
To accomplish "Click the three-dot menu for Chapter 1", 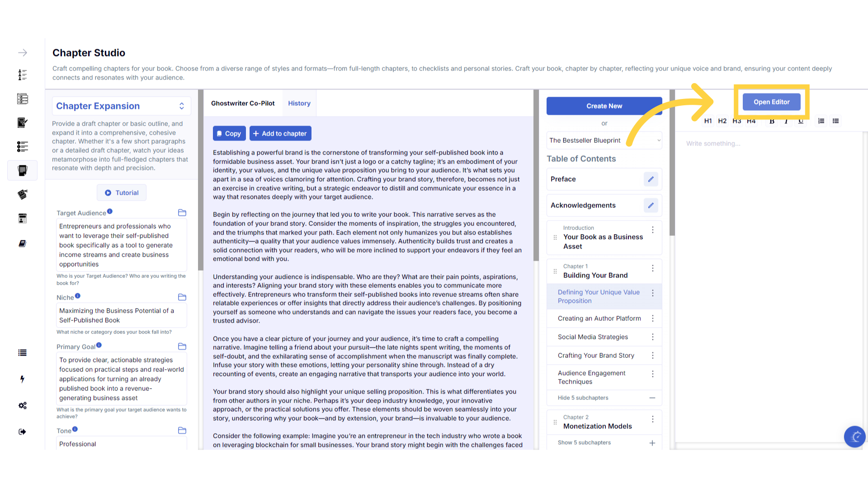I will coord(652,268).
